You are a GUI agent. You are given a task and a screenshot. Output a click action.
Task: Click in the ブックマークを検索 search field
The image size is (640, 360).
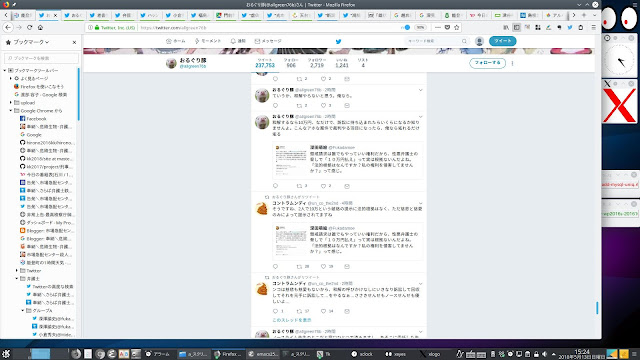click(41, 58)
